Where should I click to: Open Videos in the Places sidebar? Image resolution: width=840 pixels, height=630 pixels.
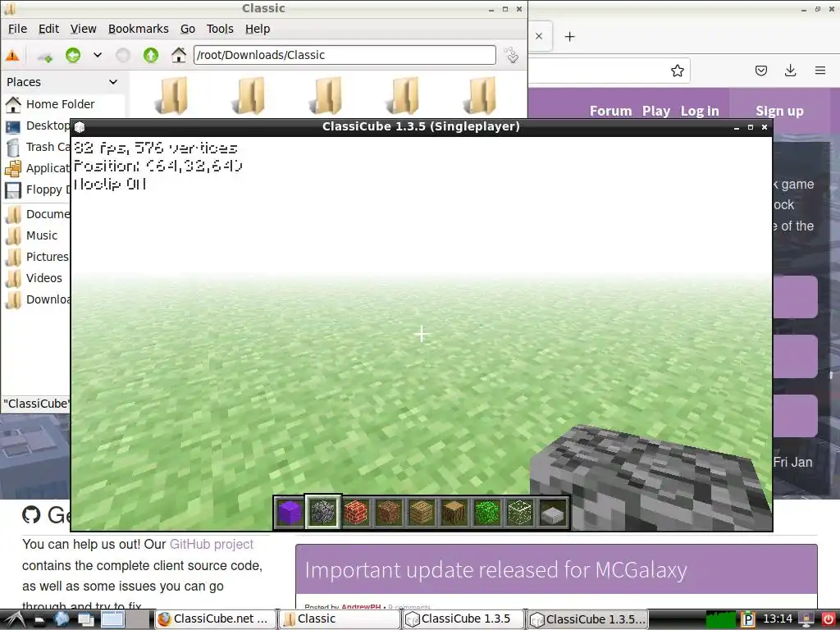tap(34, 278)
